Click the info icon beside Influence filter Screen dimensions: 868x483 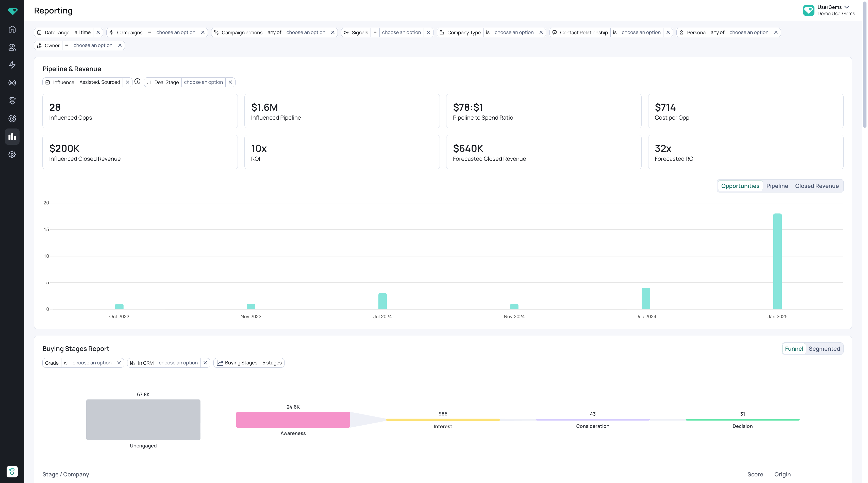click(x=138, y=82)
